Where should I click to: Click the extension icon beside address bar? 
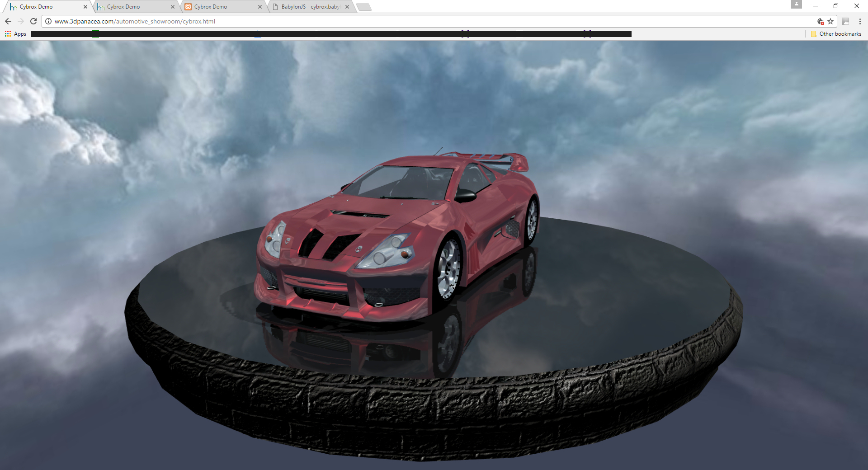click(845, 21)
